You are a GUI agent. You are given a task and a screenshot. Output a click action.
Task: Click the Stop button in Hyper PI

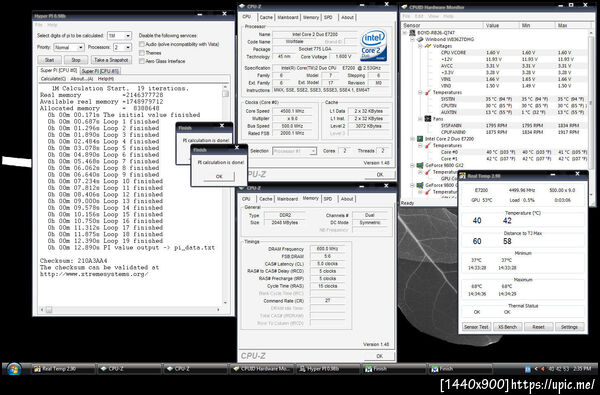tap(76, 60)
